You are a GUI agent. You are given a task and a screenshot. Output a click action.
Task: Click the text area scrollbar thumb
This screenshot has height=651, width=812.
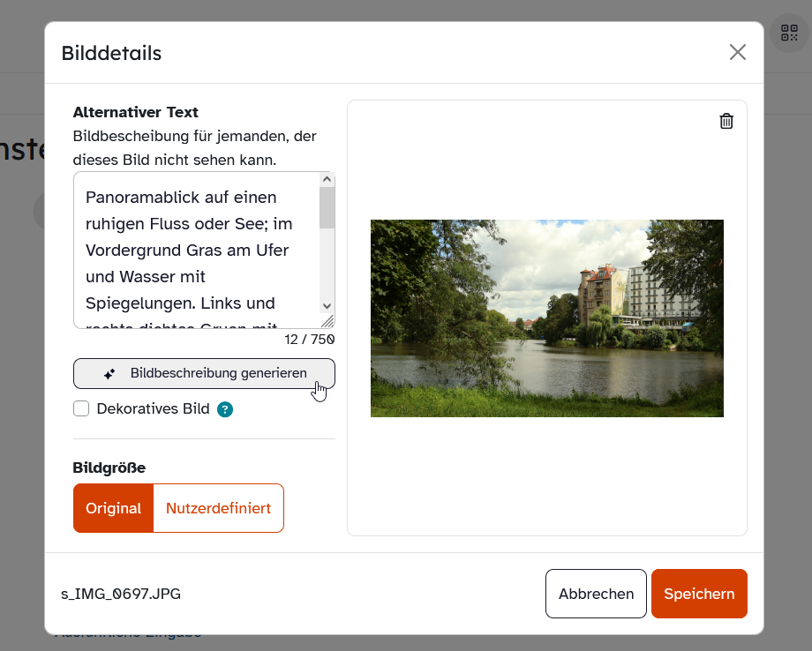[x=327, y=208]
